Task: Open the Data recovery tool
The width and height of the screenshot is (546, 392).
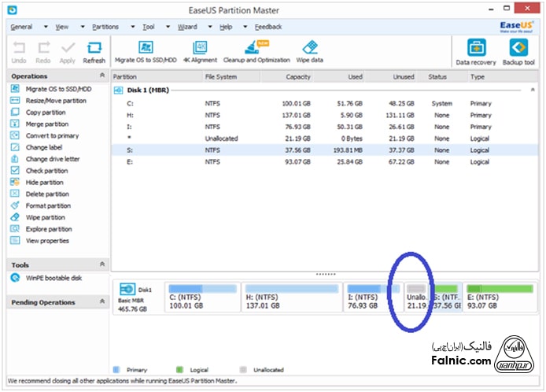Action: click(477, 49)
